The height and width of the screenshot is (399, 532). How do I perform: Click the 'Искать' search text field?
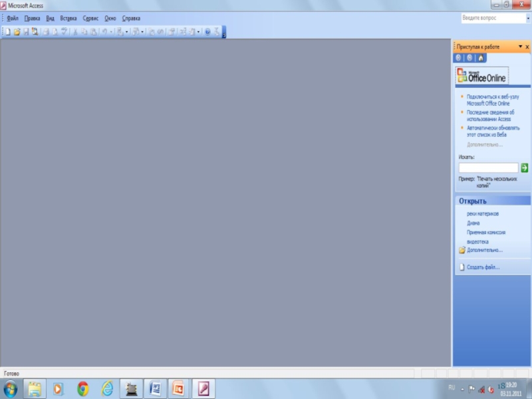(488, 168)
